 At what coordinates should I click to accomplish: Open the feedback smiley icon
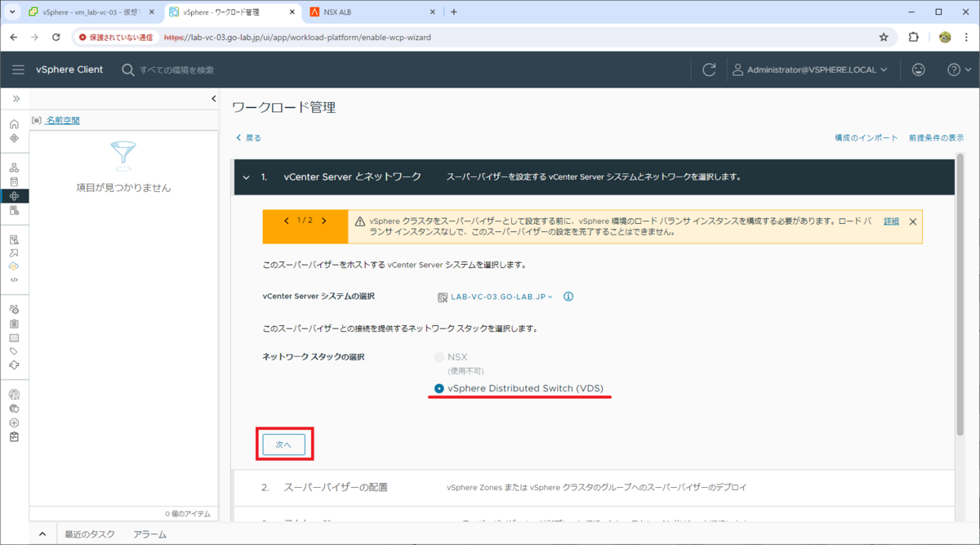coord(919,70)
